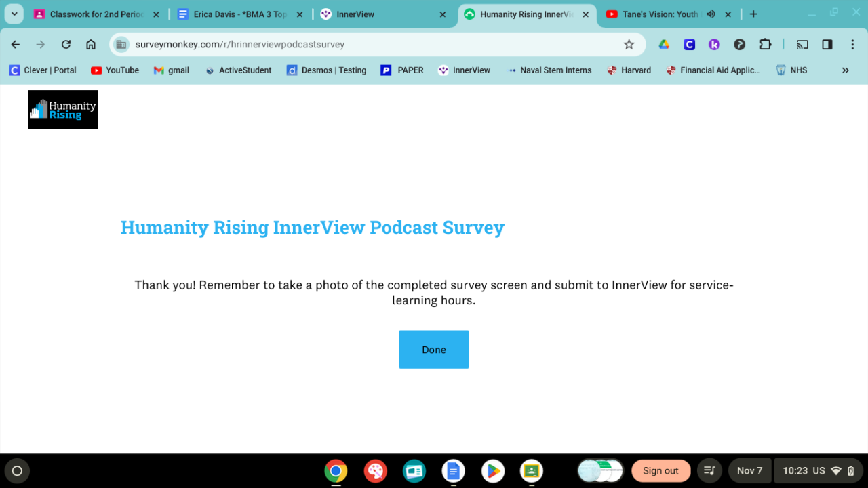This screenshot has width=868, height=488.
Task: Bookmark this page with the star
Action: pyautogui.click(x=629, y=45)
